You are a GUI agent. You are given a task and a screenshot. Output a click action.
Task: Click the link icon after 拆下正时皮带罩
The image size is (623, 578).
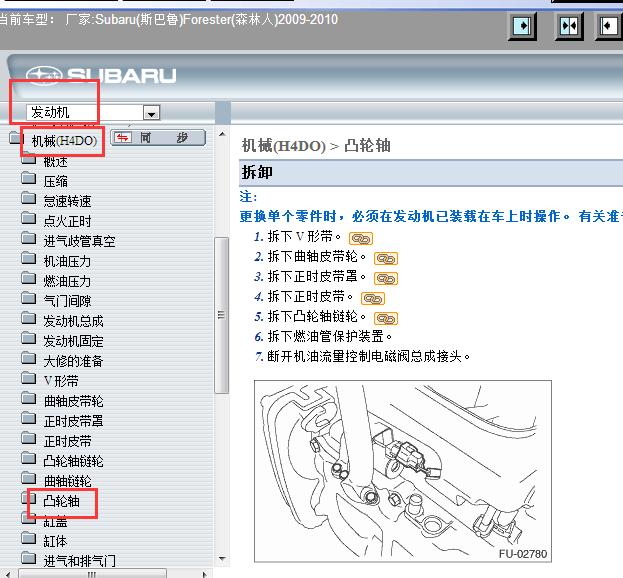pos(386,278)
